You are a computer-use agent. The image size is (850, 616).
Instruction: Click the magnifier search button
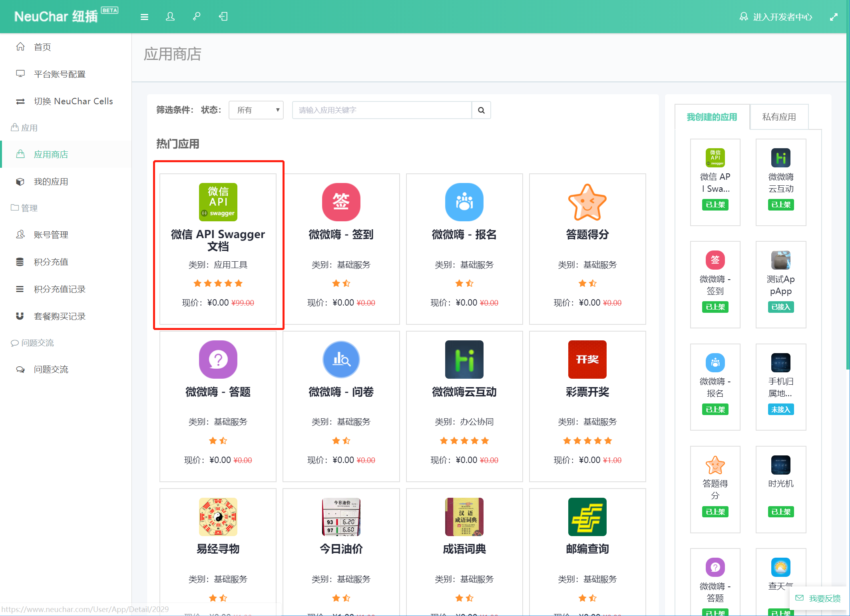pyautogui.click(x=481, y=110)
